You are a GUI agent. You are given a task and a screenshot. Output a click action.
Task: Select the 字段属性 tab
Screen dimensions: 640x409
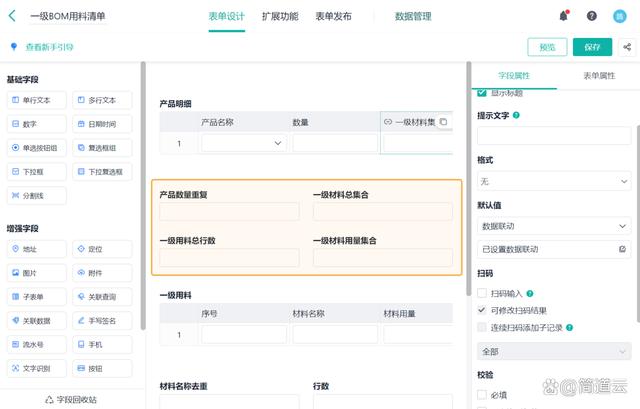tap(514, 76)
